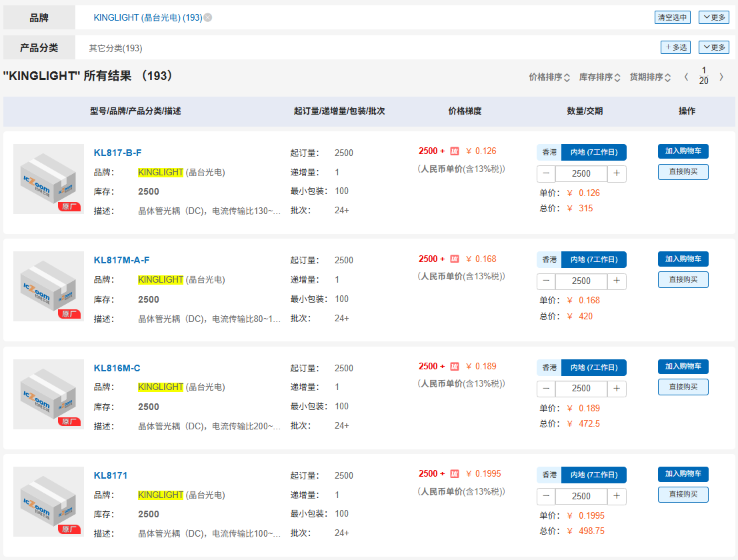The width and height of the screenshot is (738, 560).
Task: Expand 更多 in the 品牌 row
Action: click(713, 17)
